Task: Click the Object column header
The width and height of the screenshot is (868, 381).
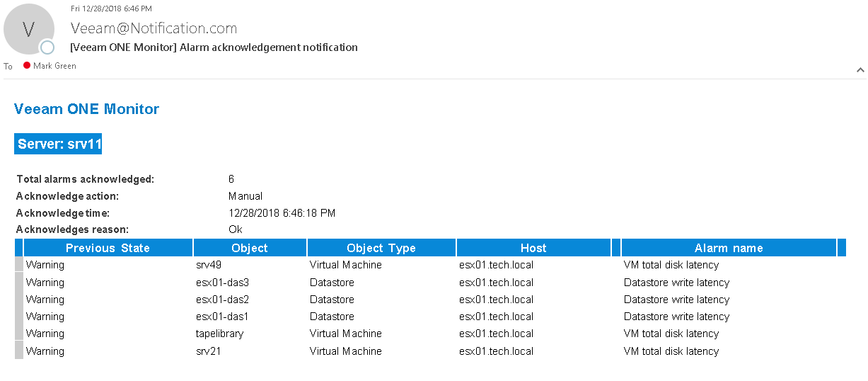Action: coord(250,248)
